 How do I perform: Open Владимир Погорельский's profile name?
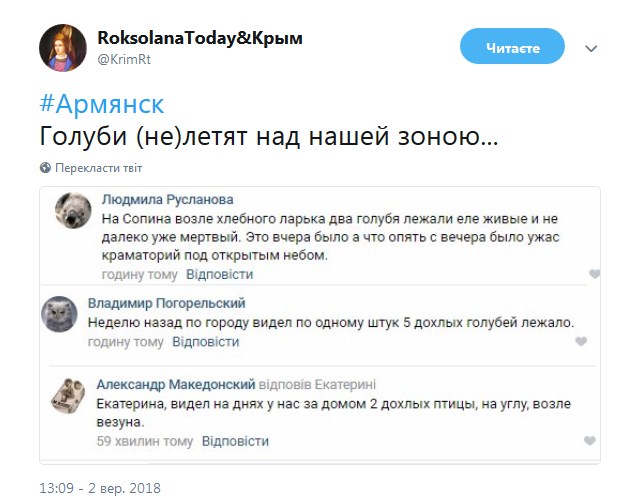pos(166,303)
